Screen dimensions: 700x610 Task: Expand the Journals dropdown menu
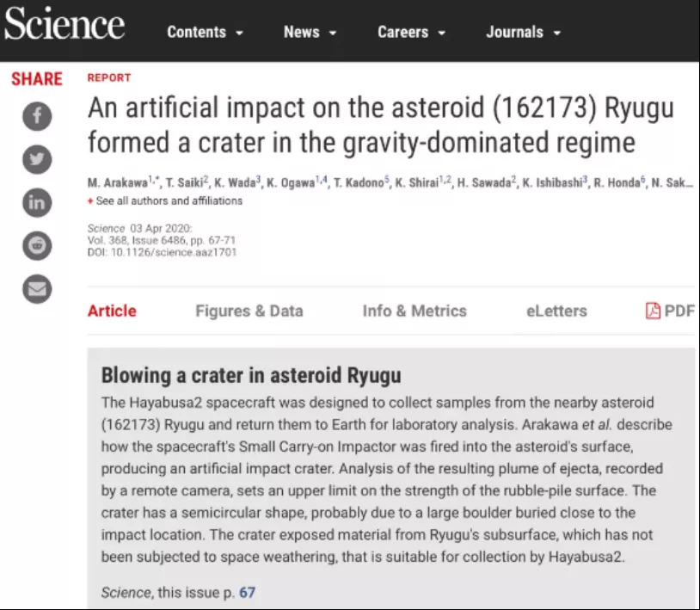523,33
